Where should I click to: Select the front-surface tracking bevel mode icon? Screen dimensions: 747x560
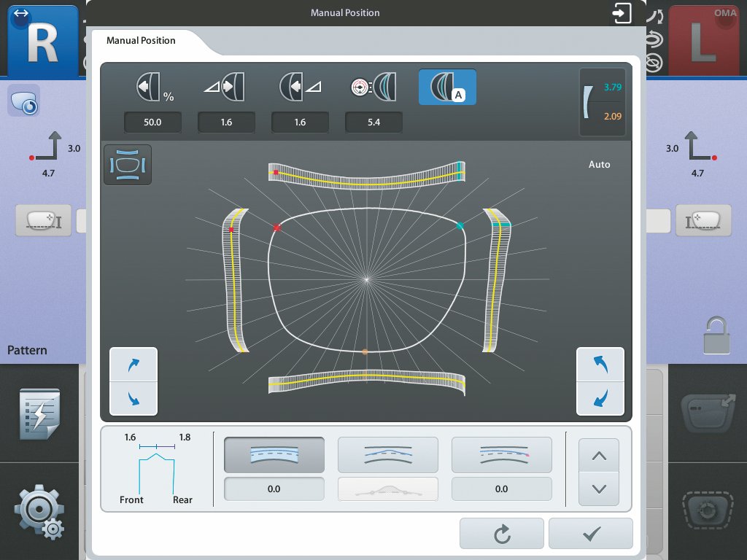tap(226, 87)
